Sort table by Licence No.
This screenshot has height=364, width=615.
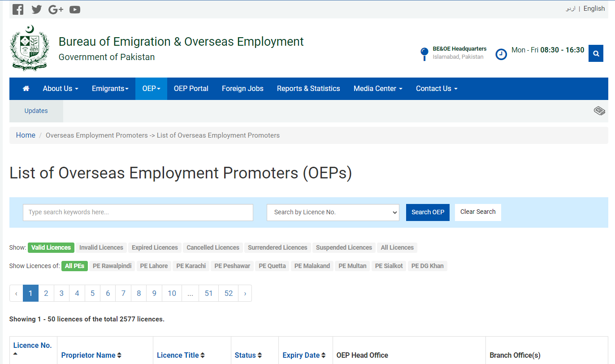coord(32,349)
